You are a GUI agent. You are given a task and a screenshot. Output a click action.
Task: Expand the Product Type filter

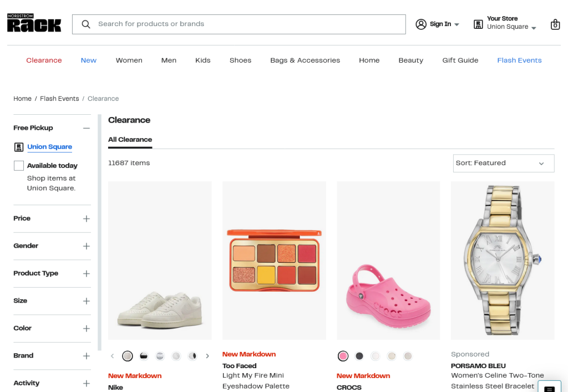point(86,274)
